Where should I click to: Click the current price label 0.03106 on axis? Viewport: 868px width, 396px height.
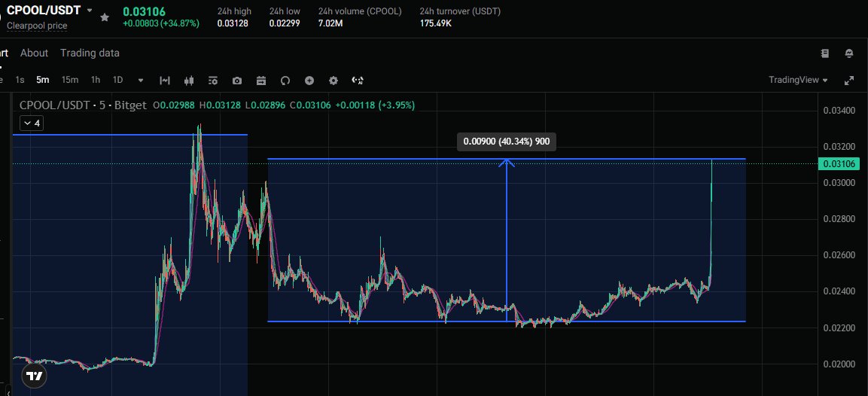click(839, 163)
